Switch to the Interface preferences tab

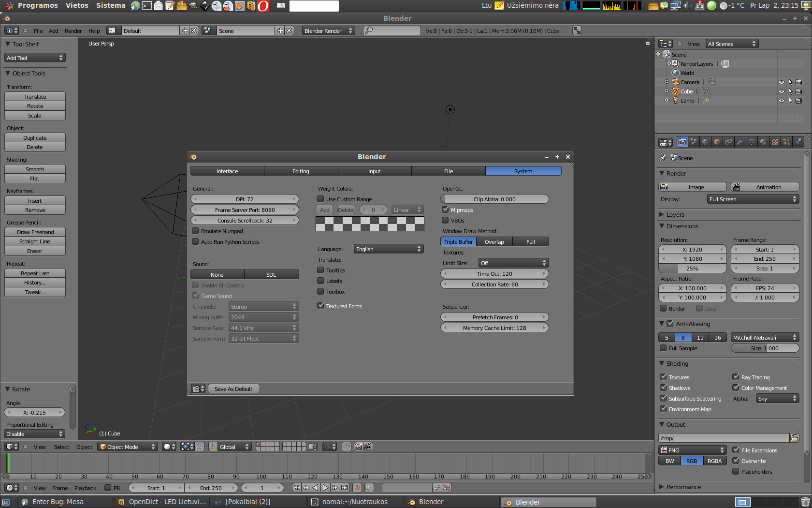tap(227, 171)
